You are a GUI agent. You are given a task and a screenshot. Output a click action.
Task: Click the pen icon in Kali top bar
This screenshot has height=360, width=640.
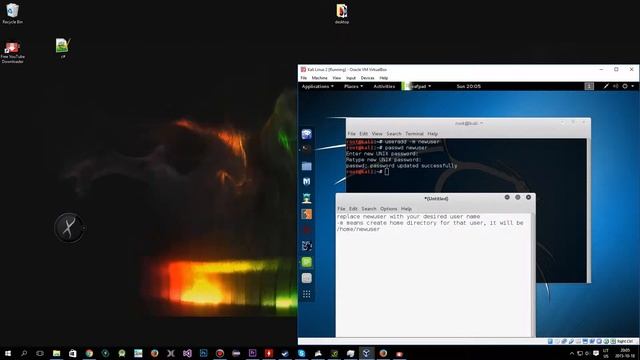[x=606, y=87]
